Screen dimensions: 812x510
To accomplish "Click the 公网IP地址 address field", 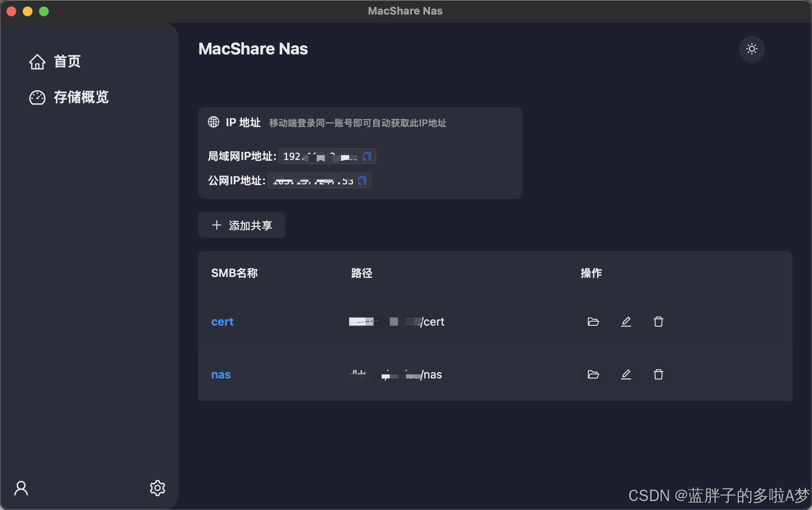I will tap(319, 181).
